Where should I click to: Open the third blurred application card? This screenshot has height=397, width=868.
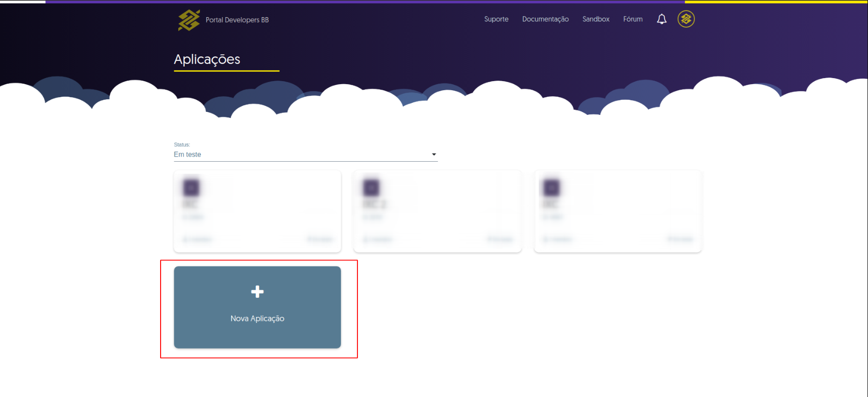(618, 212)
